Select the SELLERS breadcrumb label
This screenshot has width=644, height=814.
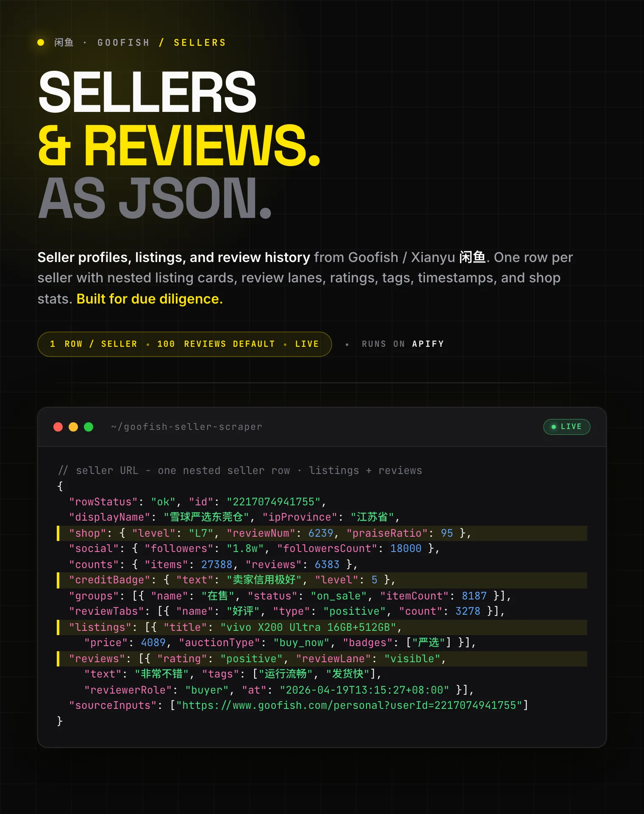tap(200, 43)
